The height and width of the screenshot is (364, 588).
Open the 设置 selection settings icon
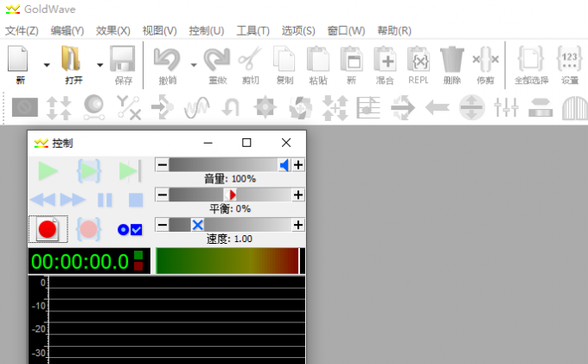tap(570, 65)
